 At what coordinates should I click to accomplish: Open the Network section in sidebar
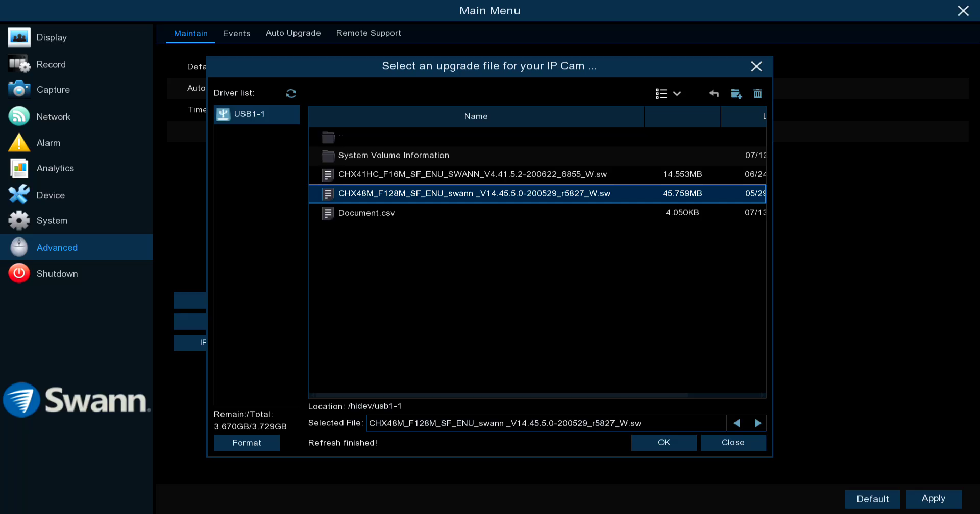point(53,117)
